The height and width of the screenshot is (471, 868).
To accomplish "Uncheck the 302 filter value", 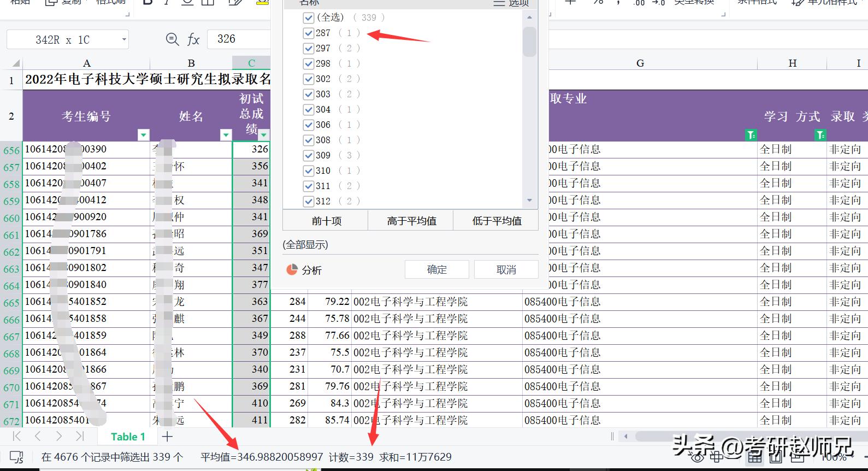I will pos(309,79).
